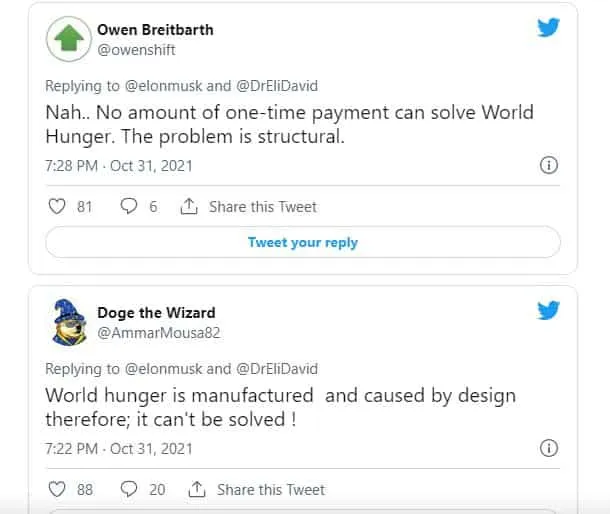Click the Twitter bird logo on Owen's tweet
610x514 pixels.
[549, 28]
